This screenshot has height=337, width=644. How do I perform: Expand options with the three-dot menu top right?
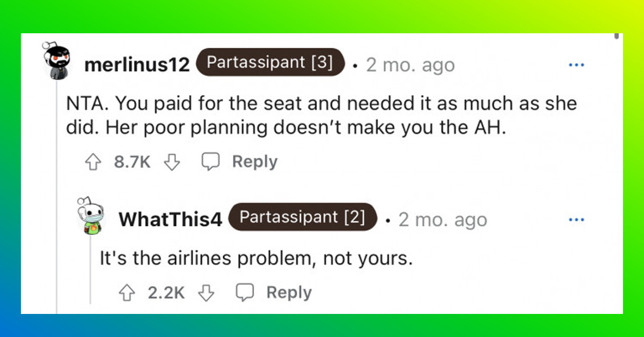[x=576, y=64]
